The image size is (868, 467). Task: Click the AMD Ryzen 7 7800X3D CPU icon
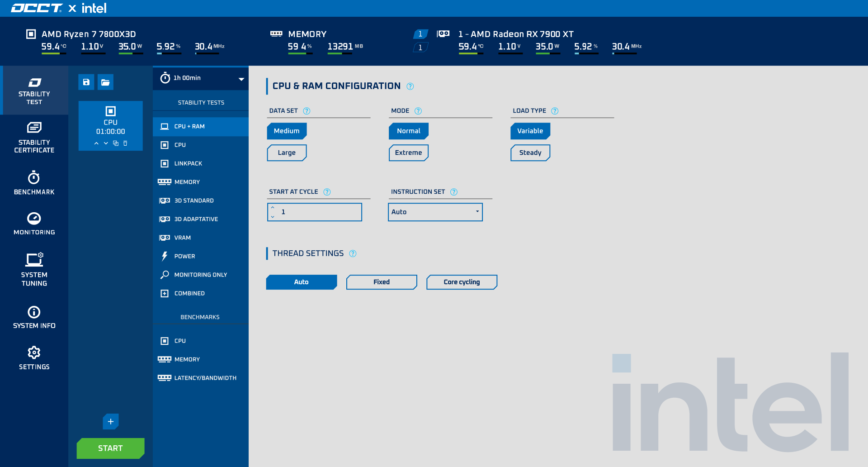pyautogui.click(x=31, y=34)
